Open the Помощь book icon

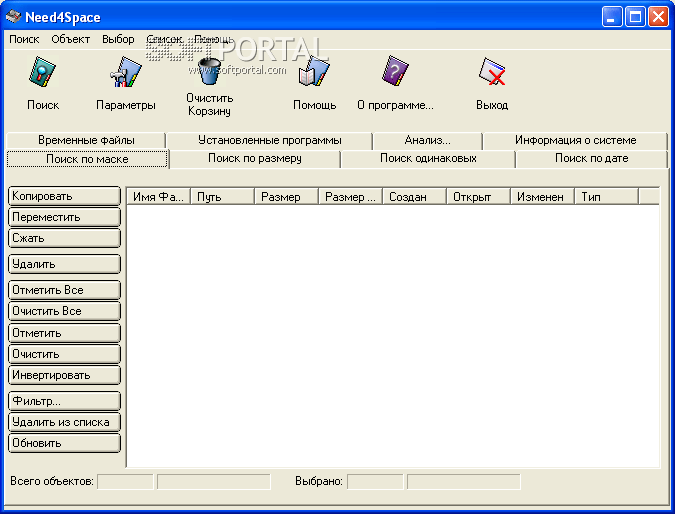point(314,72)
